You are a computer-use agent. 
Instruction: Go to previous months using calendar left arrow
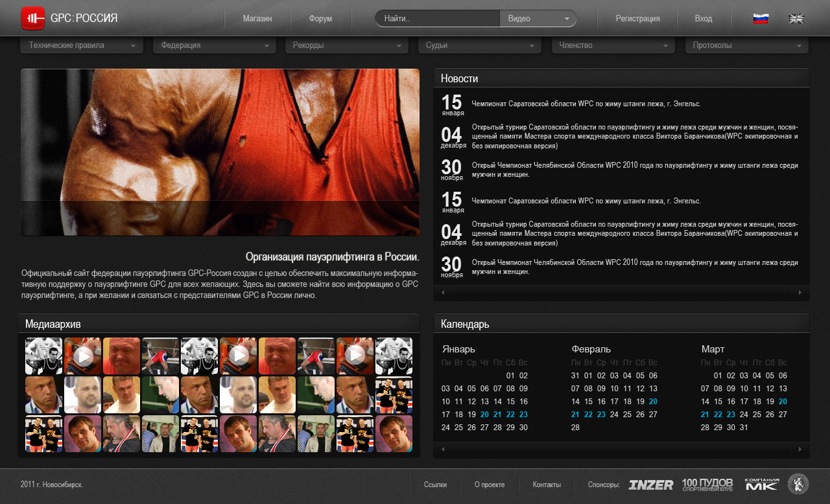[443, 449]
